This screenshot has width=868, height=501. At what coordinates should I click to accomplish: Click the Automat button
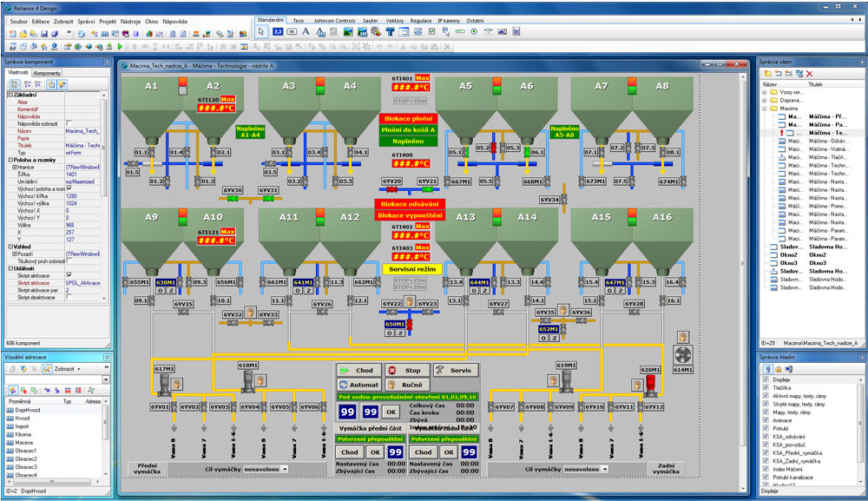[x=358, y=384]
